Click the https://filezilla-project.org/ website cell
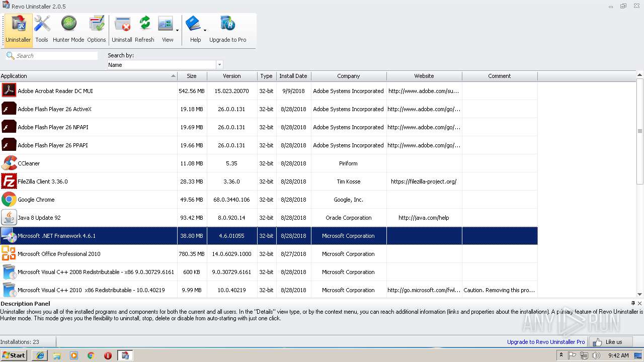The height and width of the screenshot is (362, 644). point(424,182)
